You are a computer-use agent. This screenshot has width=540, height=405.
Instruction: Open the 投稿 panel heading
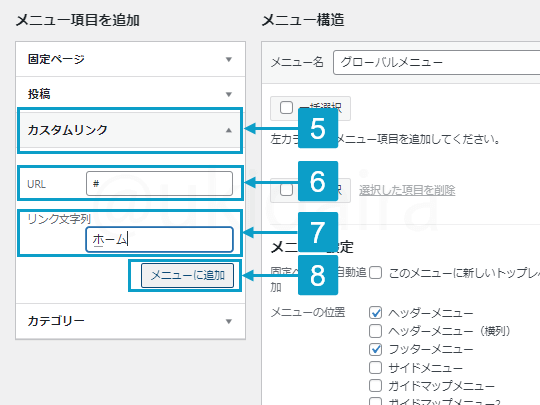pos(130,94)
